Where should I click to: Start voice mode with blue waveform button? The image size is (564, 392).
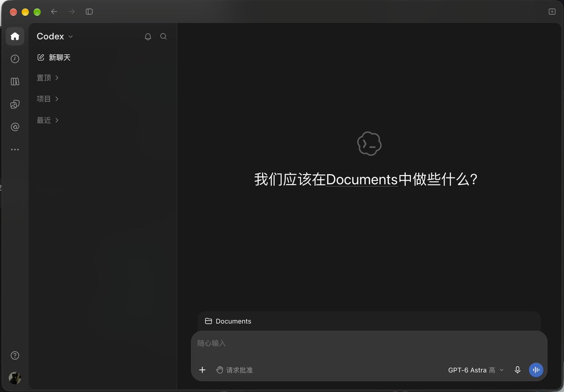tap(536, 370)
